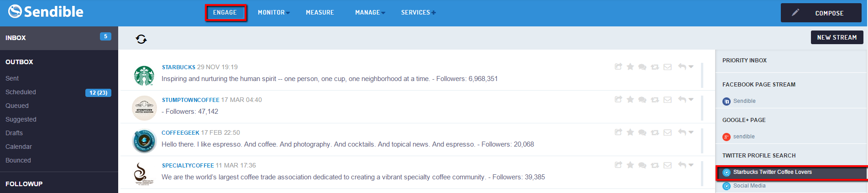
Task: Switch to the Measure tab
Action: (x=320, y=13)
